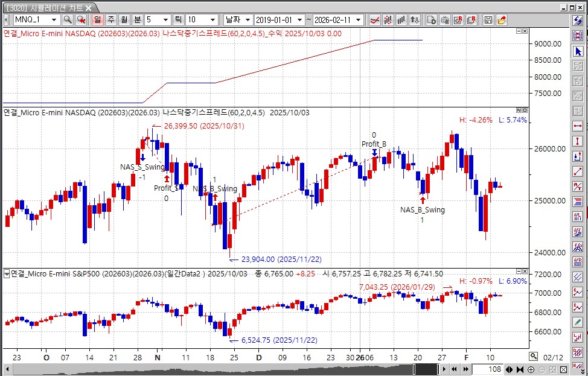Pick the horizontal line drawing tool
This screenshot has height=376, width=588.
(x=578, y=125)
